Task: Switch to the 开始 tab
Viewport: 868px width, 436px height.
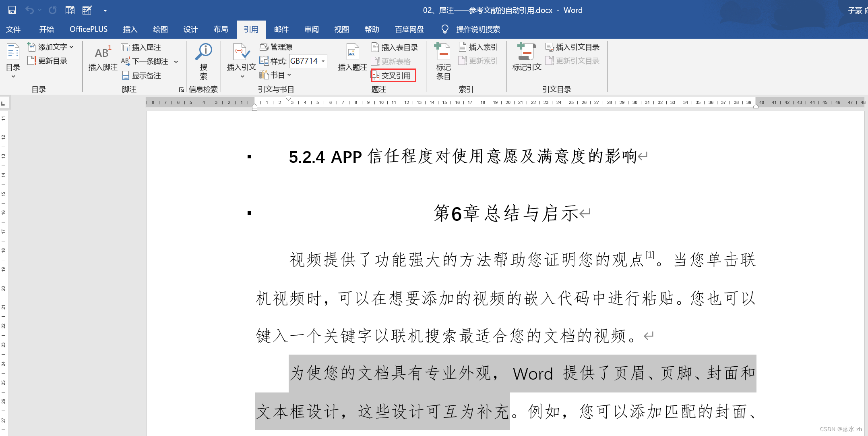Action: pos(46,29)
